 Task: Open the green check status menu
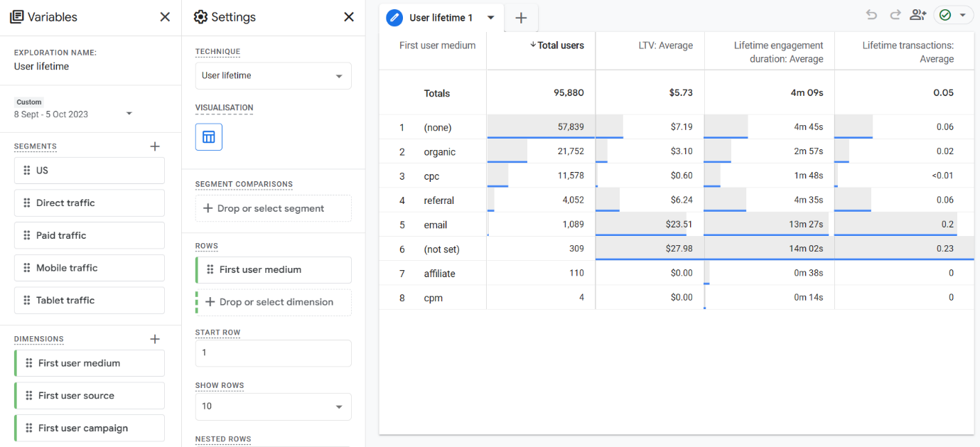954,15
